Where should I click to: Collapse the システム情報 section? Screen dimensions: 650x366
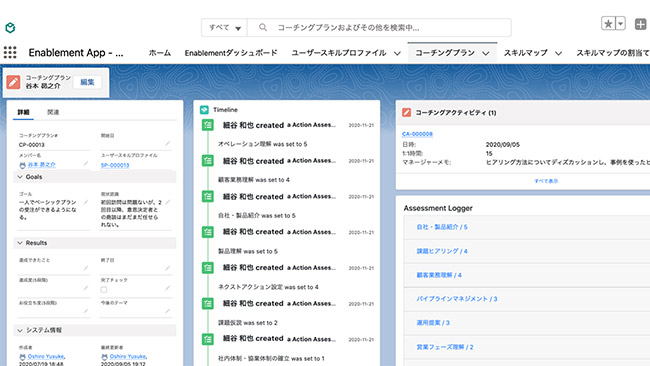95,330
